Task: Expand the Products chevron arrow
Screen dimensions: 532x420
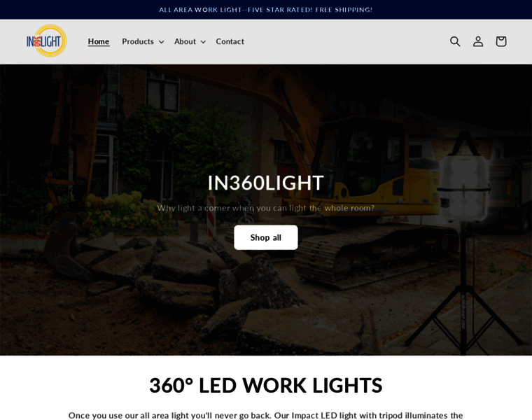Action: tap(162, 42)
